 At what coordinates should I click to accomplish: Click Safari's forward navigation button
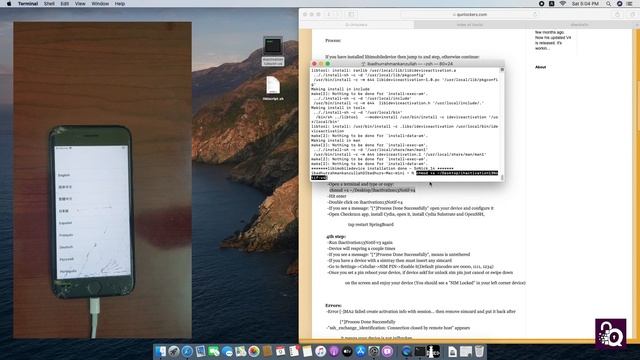(338, 14)
